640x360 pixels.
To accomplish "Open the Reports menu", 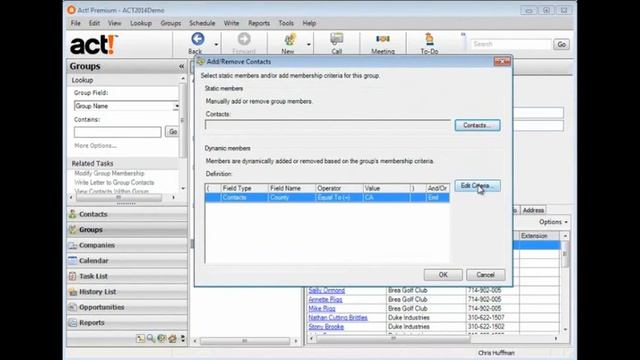I will click(x=259, y=23).
